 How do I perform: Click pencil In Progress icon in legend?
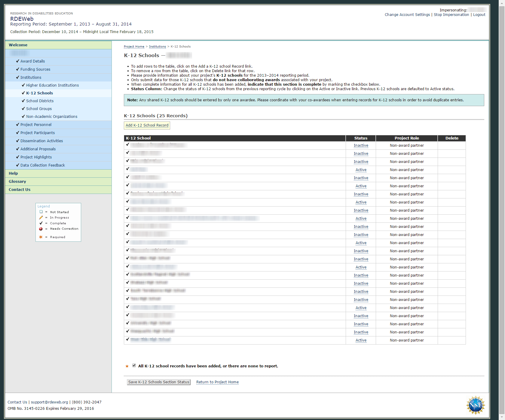41,218
